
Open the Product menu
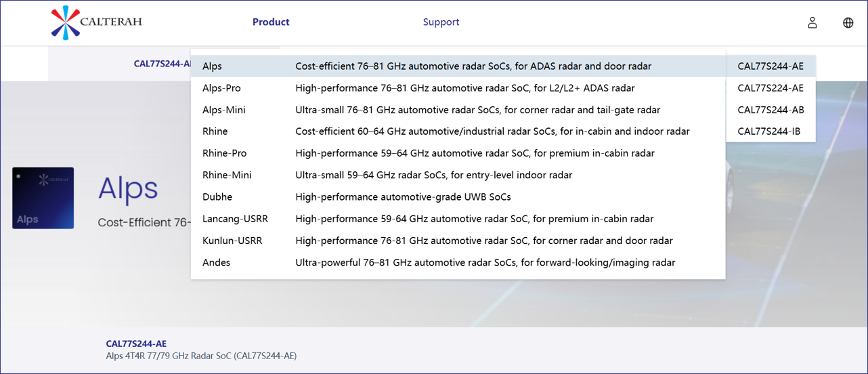271,22
